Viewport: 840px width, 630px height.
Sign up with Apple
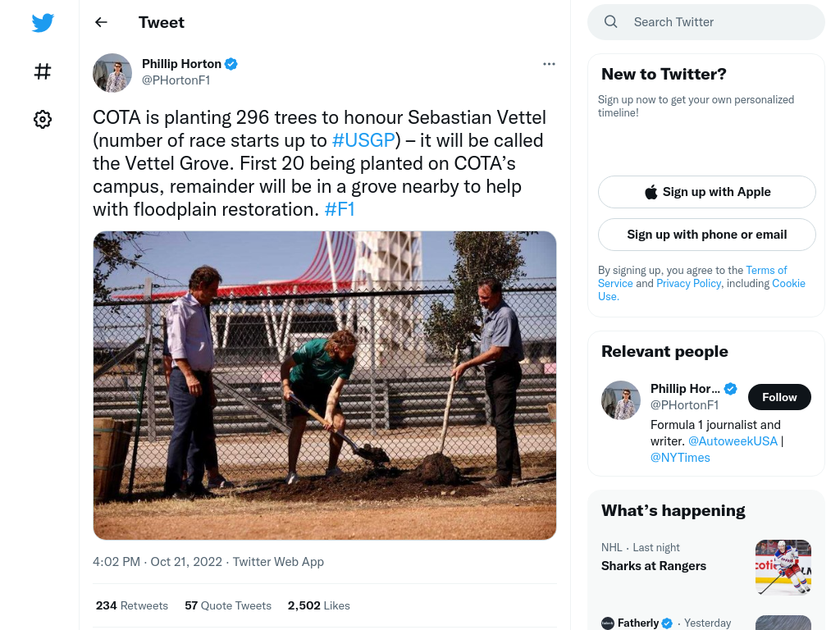706,192
